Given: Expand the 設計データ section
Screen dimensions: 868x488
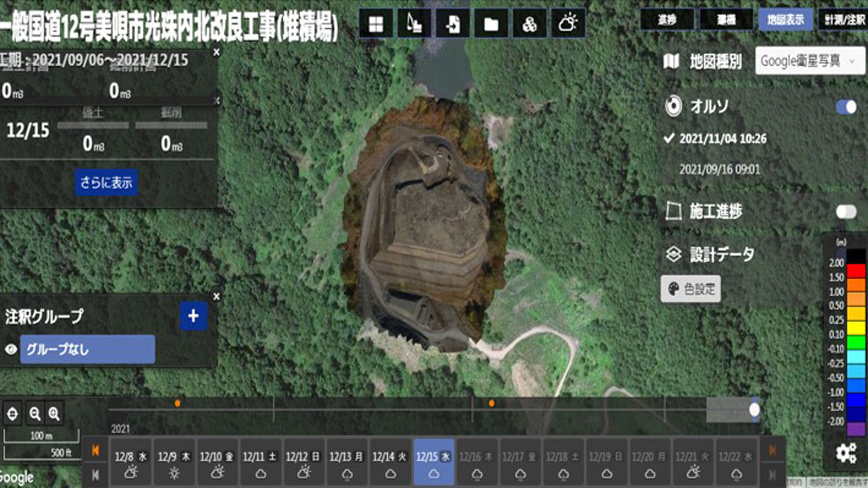Looking at the screenshot, I should [721, 254].
